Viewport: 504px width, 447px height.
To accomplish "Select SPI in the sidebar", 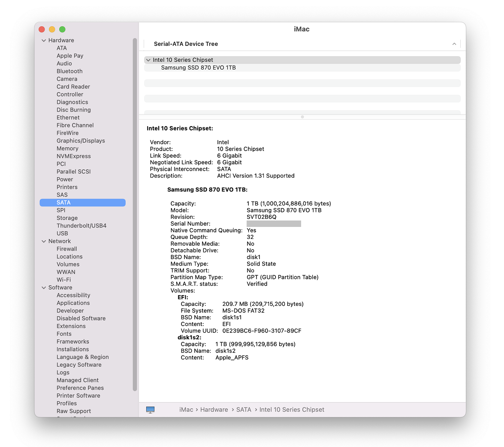I will point(61,210).
